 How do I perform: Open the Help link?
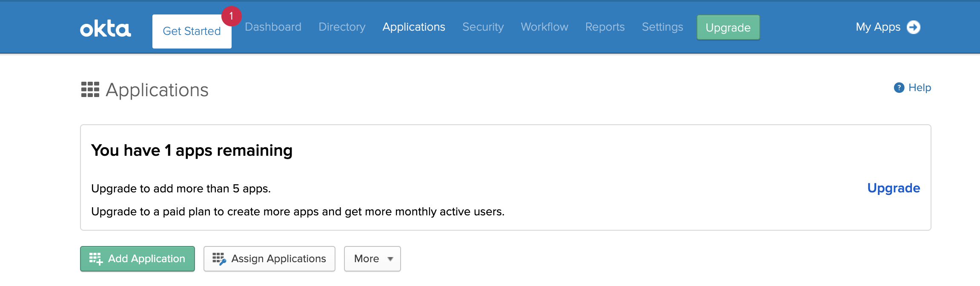coord(920,88)
